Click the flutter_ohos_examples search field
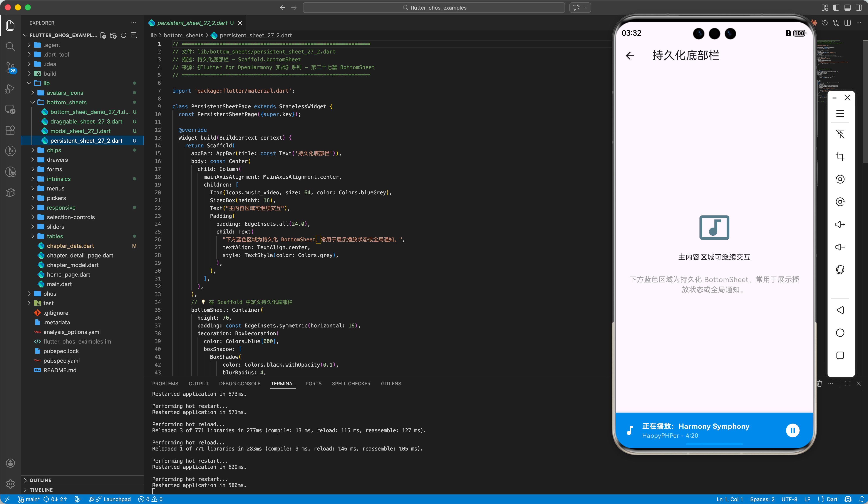Image resolution: width=868 pixels, height=504 pixels. point(434,8)
